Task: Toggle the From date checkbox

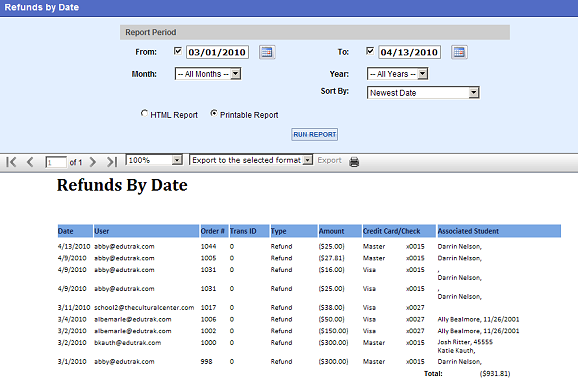Action: pyautogui.click(x=178, y=51)
